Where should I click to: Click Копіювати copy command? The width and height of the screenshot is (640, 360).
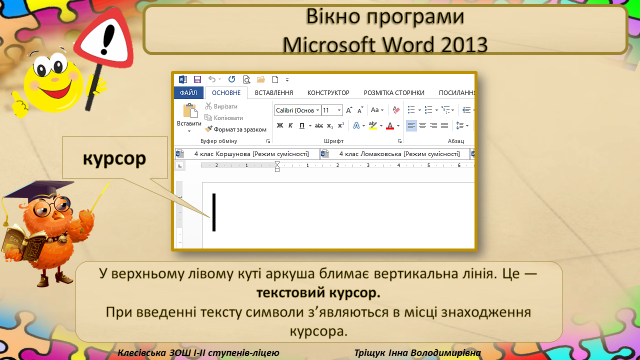[x=224, y=118]
